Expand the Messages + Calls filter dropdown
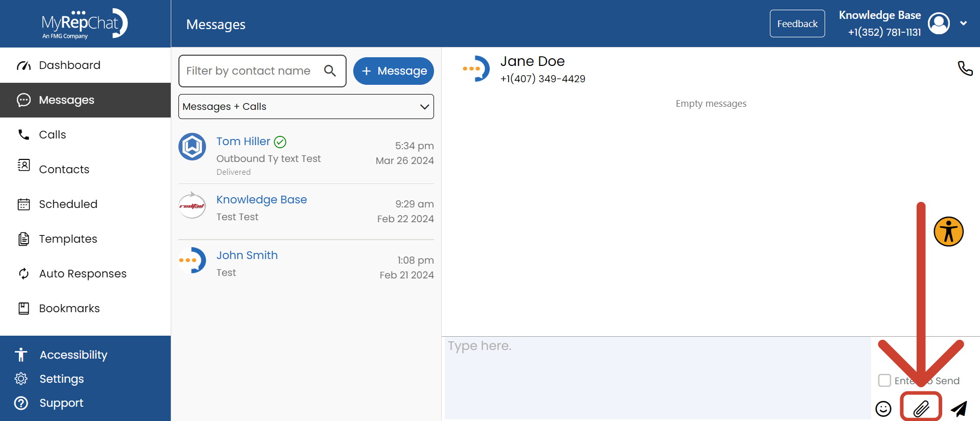 [306, 106]
